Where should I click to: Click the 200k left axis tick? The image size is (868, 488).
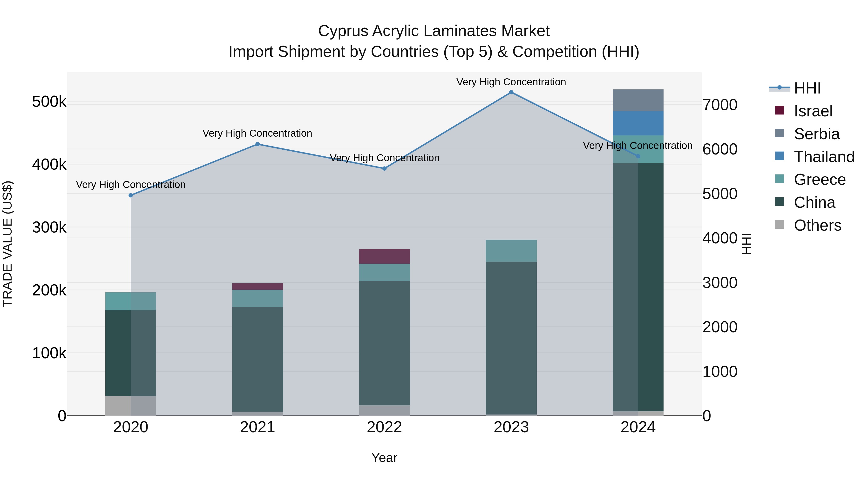[49, 290]
